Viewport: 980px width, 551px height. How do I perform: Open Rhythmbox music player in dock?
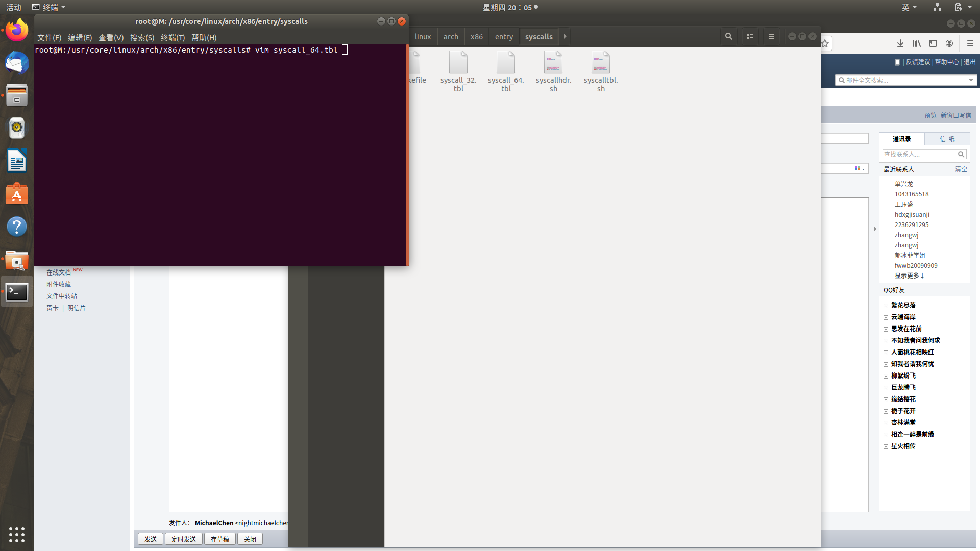pyautogui.click(x=17, y=128)
